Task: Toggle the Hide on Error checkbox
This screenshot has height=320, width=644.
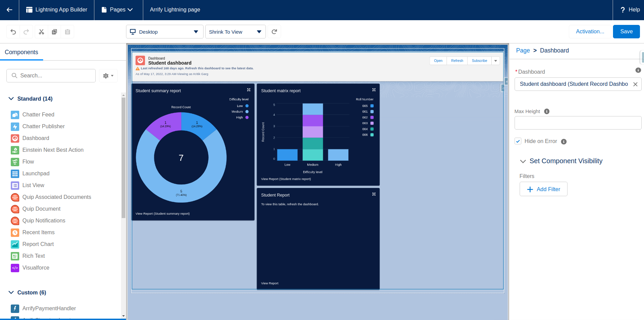Action: (518, 141)
